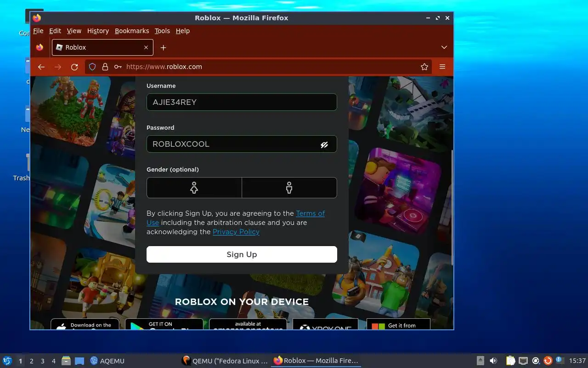Open the Tools menu

[162, 31]
